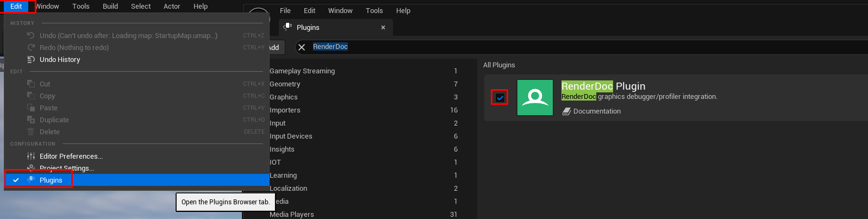Open the Build menu
This screenshot has height=219, width=868.
tap(110, 7)
